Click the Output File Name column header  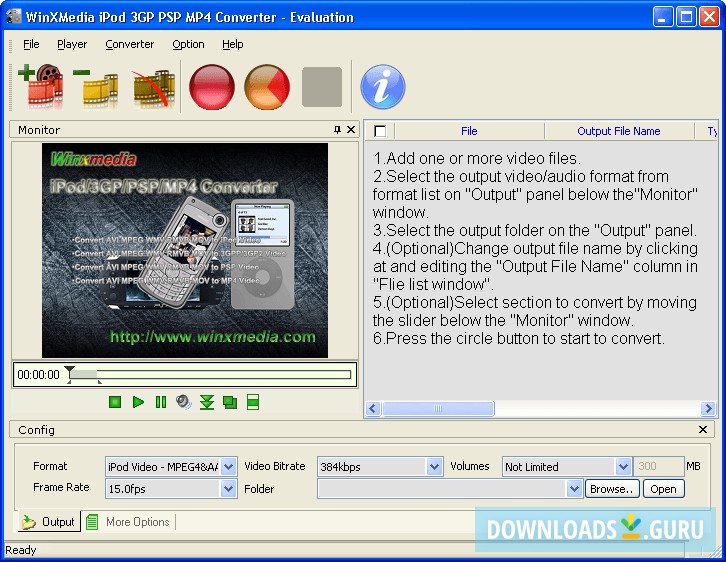tap(619, 131)
